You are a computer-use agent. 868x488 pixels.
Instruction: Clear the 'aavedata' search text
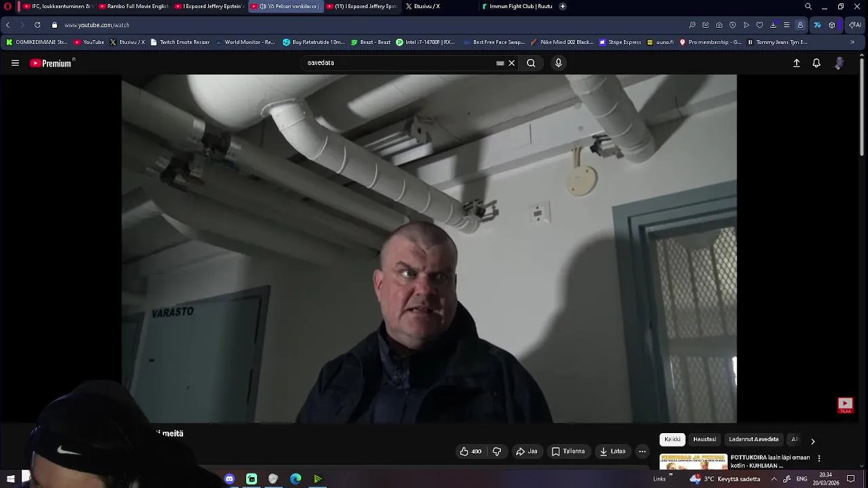tap(512, 63)
